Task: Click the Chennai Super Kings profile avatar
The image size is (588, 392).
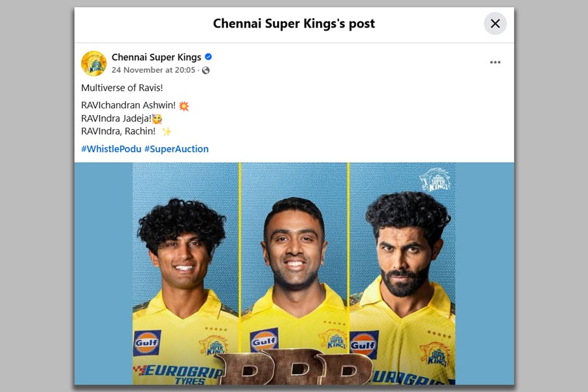Action: tap(93, 63)
